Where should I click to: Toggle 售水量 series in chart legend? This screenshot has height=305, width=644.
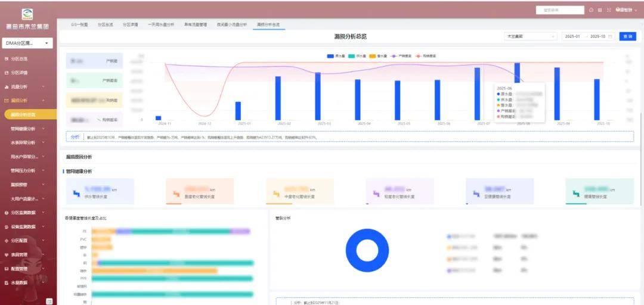[377, 55]
